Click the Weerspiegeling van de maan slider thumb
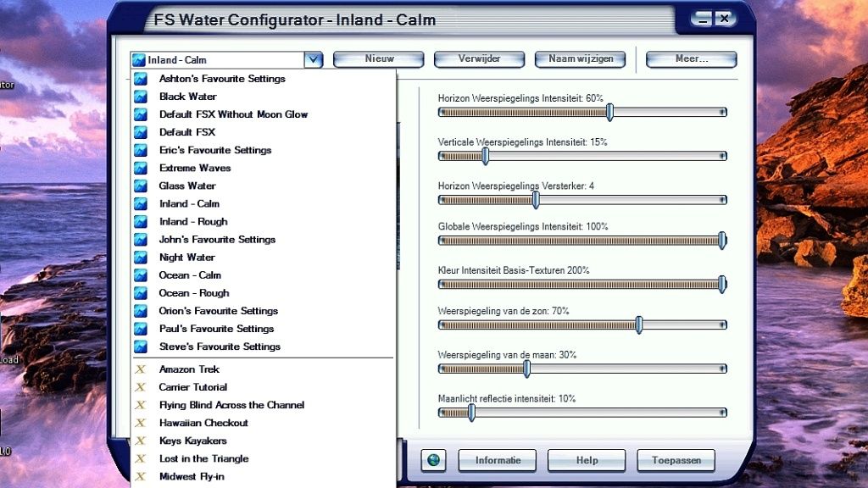The width and height of the screenshot is (868, 488). click(527, 369)
